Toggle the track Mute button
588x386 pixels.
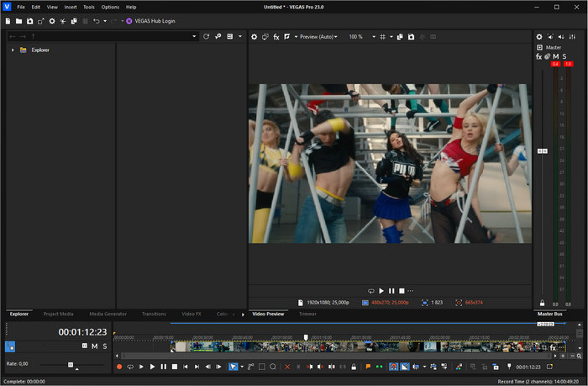[x=94, y=346]
